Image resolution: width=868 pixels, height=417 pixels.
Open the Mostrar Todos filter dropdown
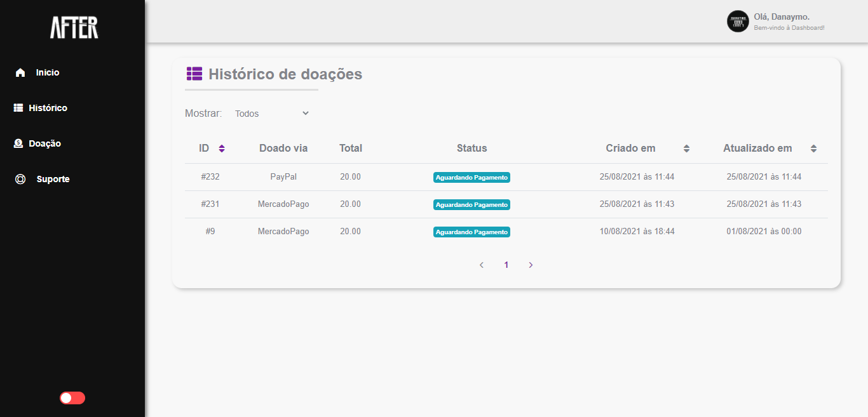pyautogui.click(x=271, y=113)
